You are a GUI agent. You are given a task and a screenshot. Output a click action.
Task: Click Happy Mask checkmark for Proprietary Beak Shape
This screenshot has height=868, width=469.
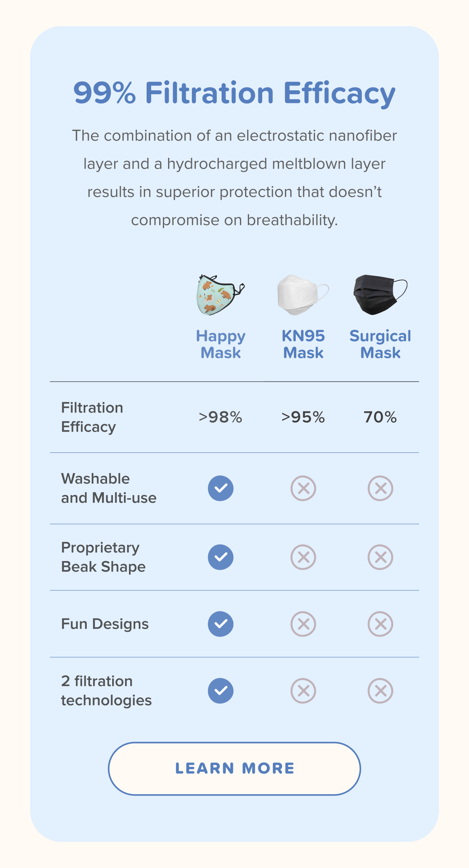pos(221,557)
